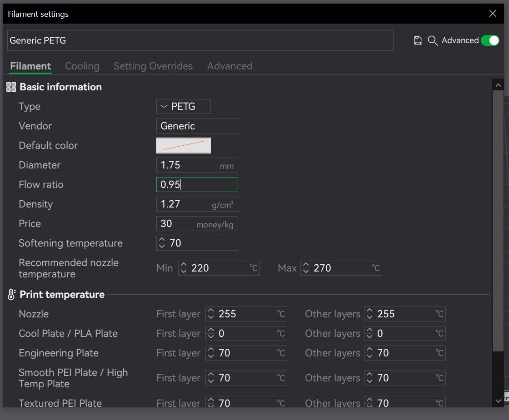Click the Vendor field containing Generic
The height and width of the screenshot is (420, 509).
tap(197, 126)
